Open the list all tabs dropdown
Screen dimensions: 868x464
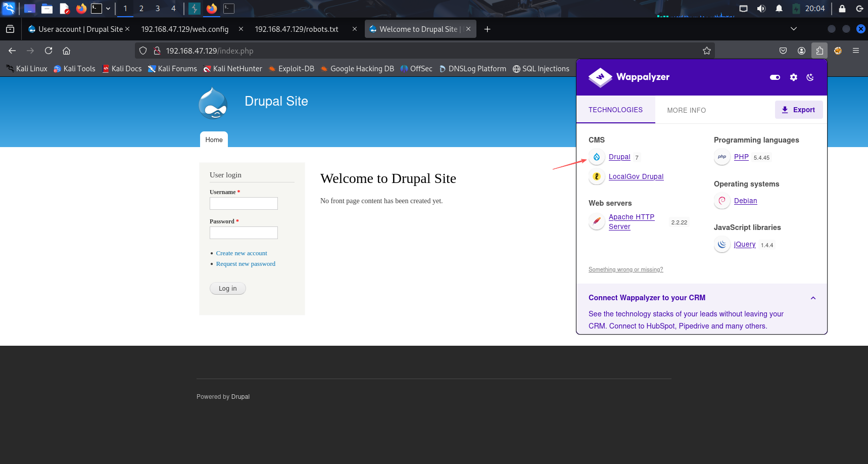pyautogui.click(x=793, y=29)
